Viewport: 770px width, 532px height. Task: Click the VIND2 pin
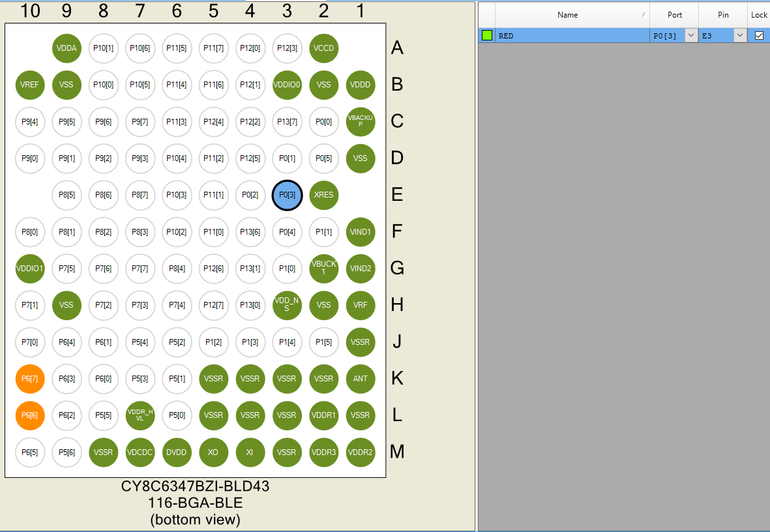point(361,269)
